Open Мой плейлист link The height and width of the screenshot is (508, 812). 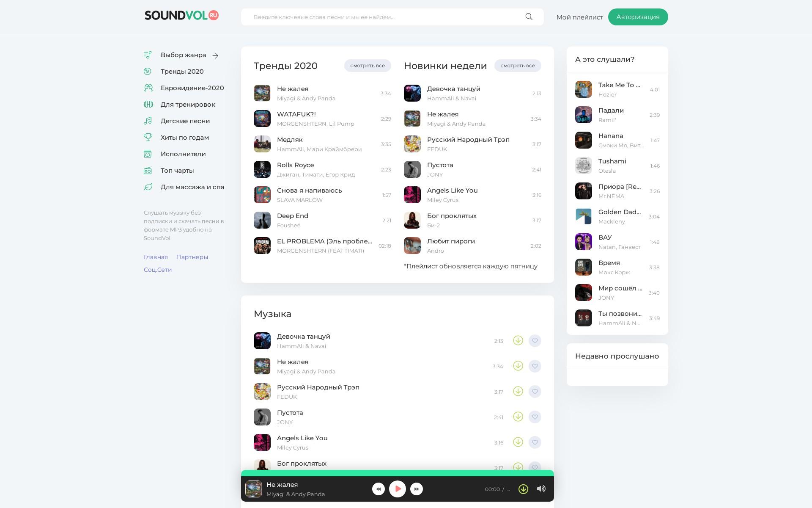pos(579,17)
